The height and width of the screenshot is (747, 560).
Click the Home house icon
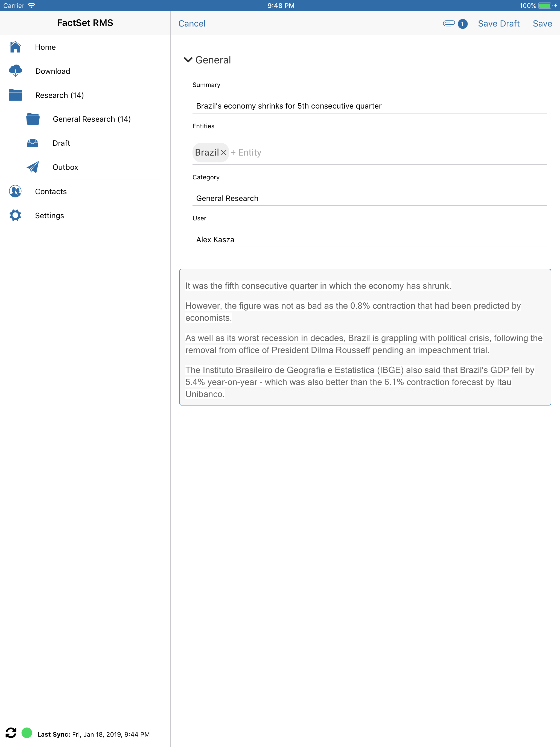point(15,47)
